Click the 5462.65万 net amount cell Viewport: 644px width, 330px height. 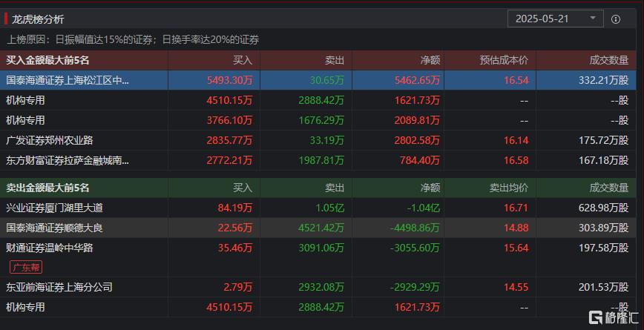[417, 80]
